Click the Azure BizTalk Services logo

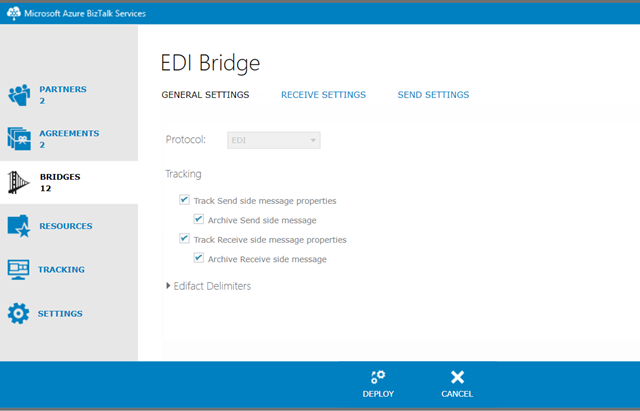click(13, 11)
